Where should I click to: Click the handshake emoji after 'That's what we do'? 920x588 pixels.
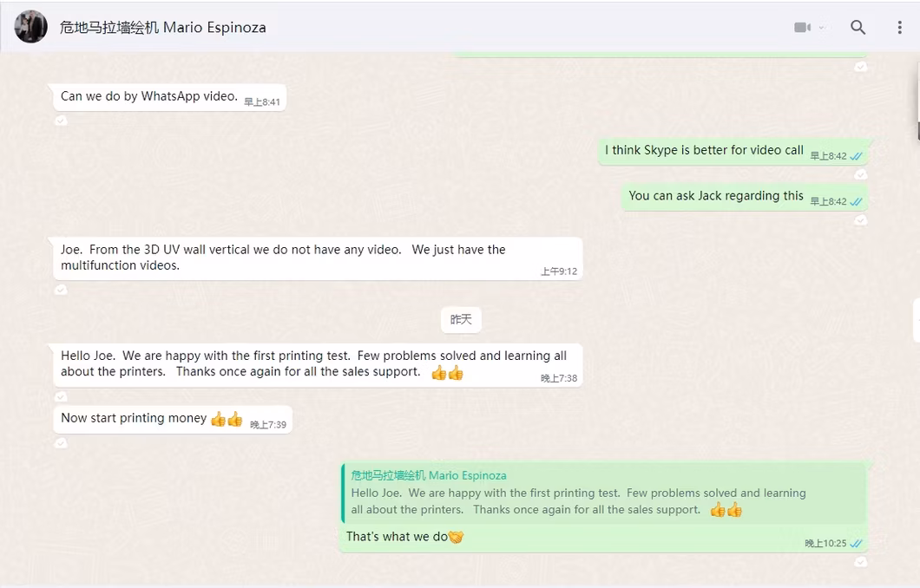[456, 537]
